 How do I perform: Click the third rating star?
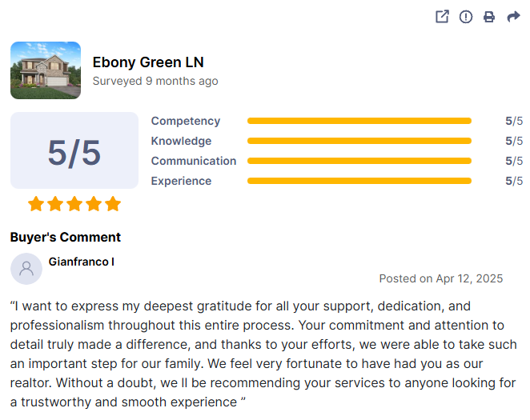click(74, 204)
